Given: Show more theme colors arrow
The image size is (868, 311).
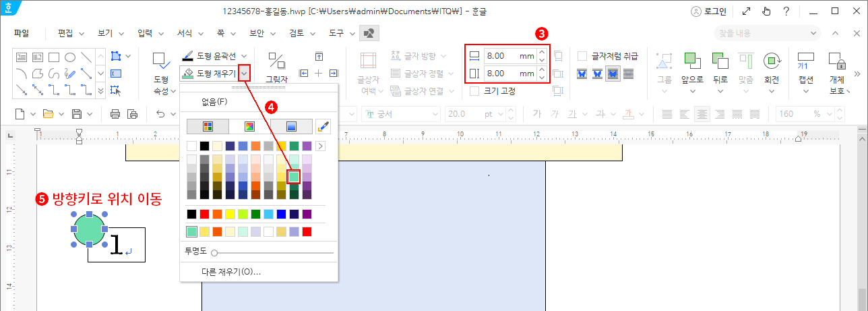Looking at the screenshot, I should pyautogui.click(x=320, y=146).
